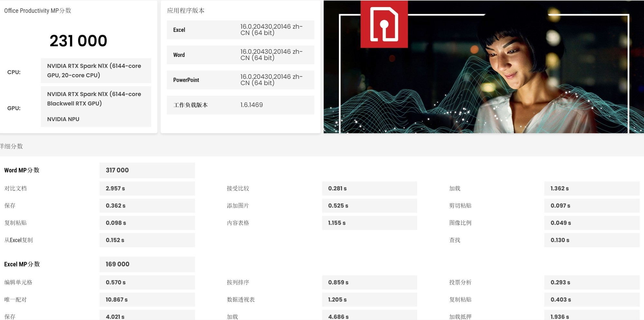The image size is (644, 320).
Task: Click the Office Productivity MP分数 title
Action: [38, 11]
